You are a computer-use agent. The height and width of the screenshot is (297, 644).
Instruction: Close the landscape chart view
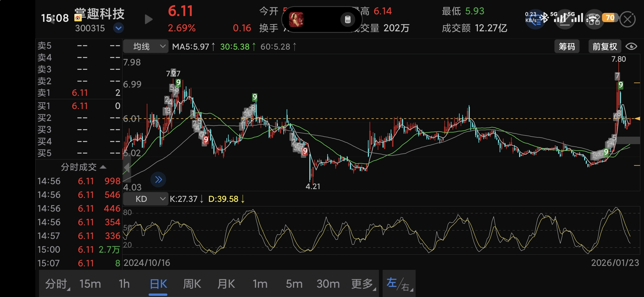pyautogui.click(x=628, y=19)
